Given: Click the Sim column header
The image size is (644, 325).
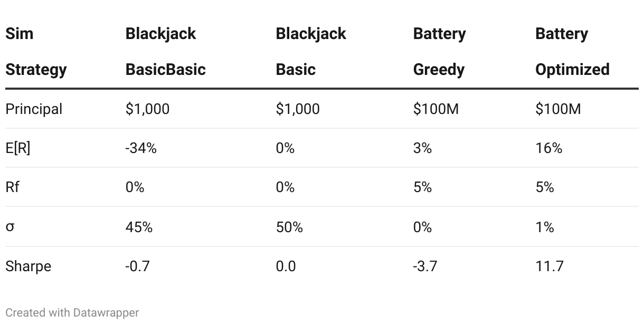Looking at the screenshot, I should [x=36, y=51].
